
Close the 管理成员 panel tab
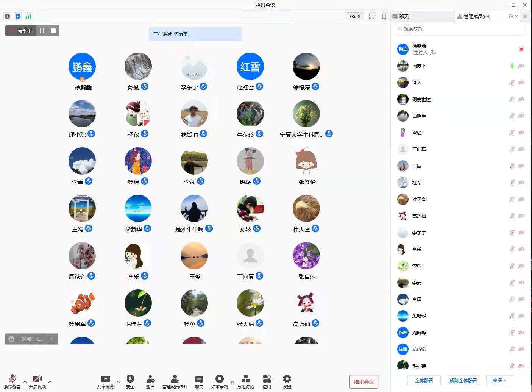516,16
